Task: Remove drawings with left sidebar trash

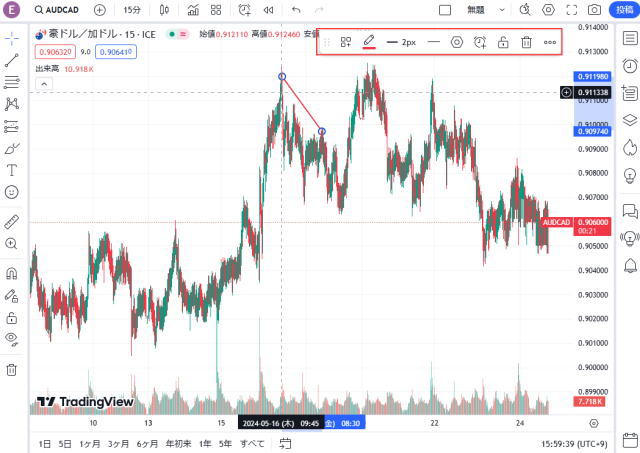Action: tap(11, 370)
